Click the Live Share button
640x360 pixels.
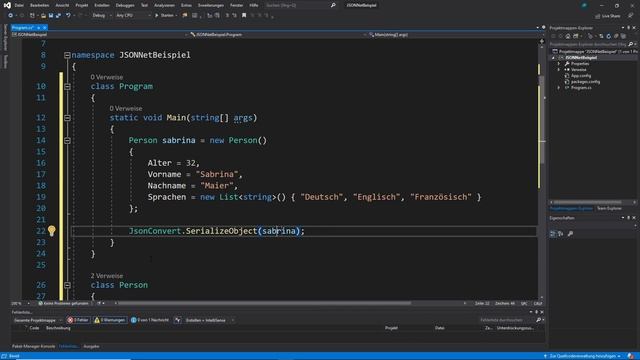[x=607, y=16]
